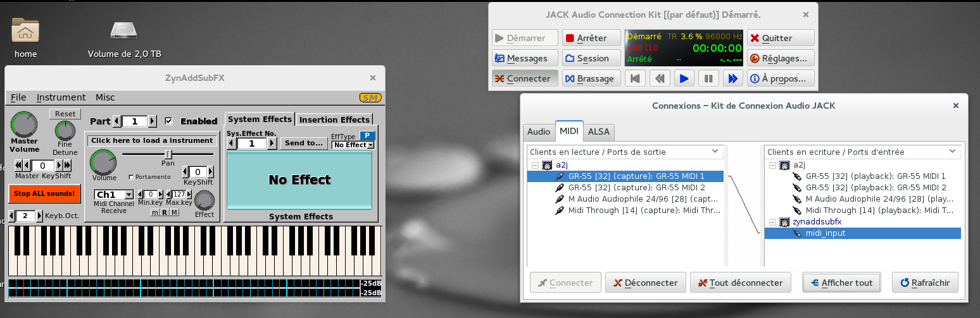Select the MIDI connections tab
Viewport: 980px width, 318px height.
[569, 131]
